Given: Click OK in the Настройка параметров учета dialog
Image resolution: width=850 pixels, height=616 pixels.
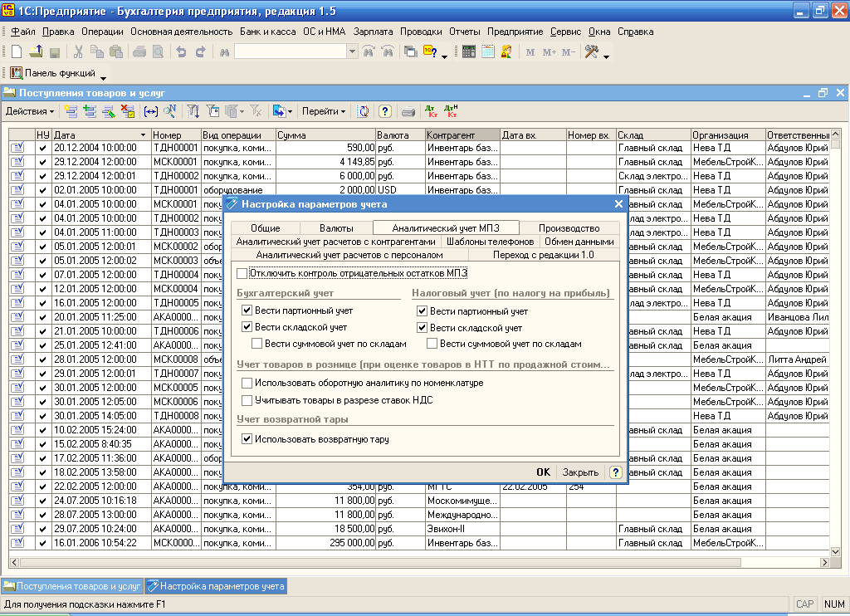Looking at the screenshot, I should 543,472.
